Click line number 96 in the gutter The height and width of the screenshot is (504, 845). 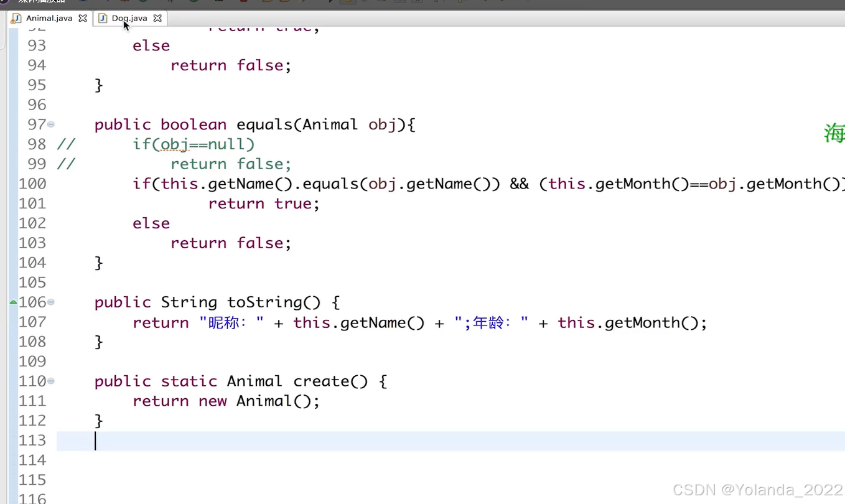[x=37, y=105]
